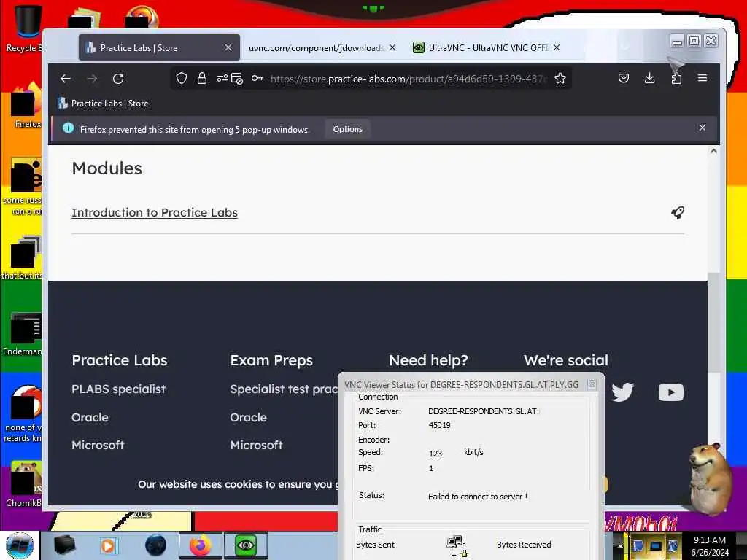Close the uvnc.com jdownloads tab

(x=392, y=47)
